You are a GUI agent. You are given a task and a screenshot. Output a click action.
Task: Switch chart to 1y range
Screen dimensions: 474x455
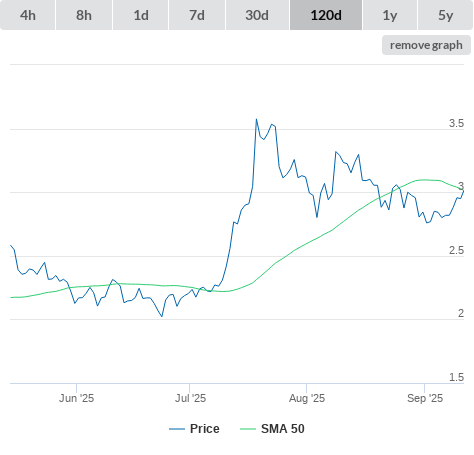390,15
